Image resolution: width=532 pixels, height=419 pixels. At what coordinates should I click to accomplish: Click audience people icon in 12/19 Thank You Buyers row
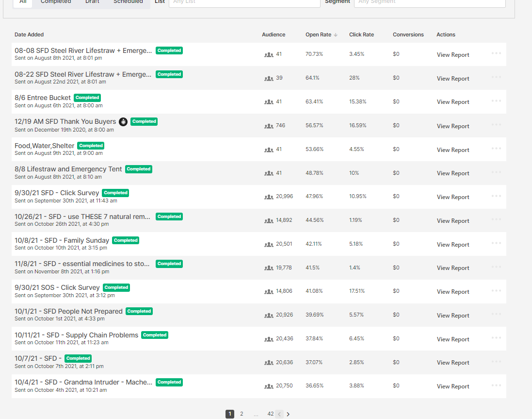pos(269,126)
